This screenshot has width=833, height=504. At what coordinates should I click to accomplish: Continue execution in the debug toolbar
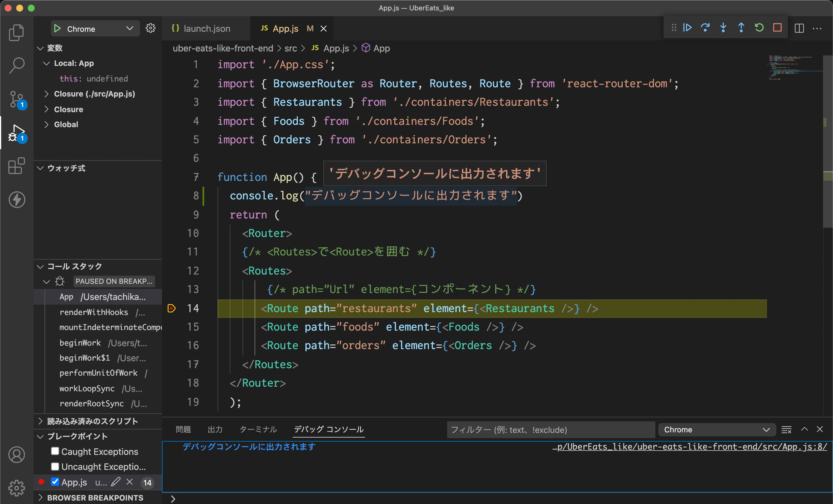tap(687, 28)
